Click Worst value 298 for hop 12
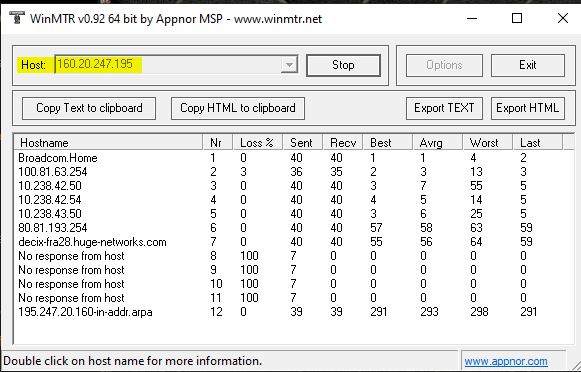The height and width of the screenshot is (372, 581). (x=479, y=312)
